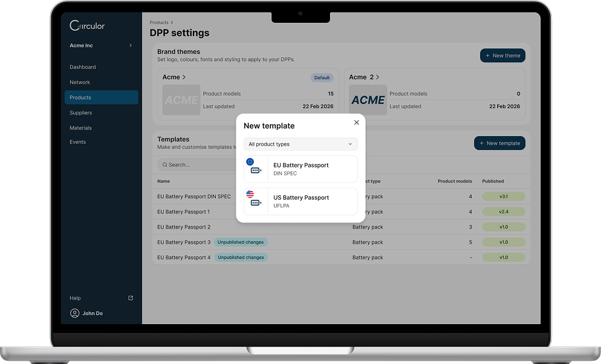Click the John Do user avatar icon
Screen dimensions: 601x364
point(75,313)
